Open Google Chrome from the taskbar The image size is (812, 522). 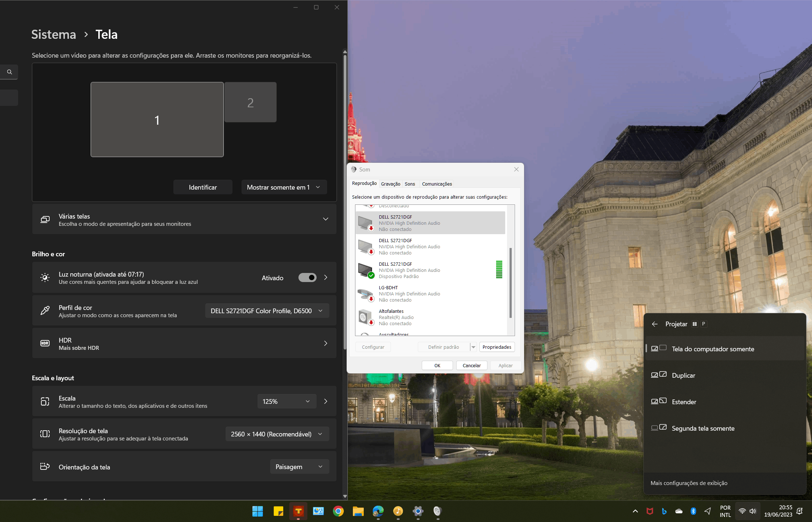click(x=338, y=511)
